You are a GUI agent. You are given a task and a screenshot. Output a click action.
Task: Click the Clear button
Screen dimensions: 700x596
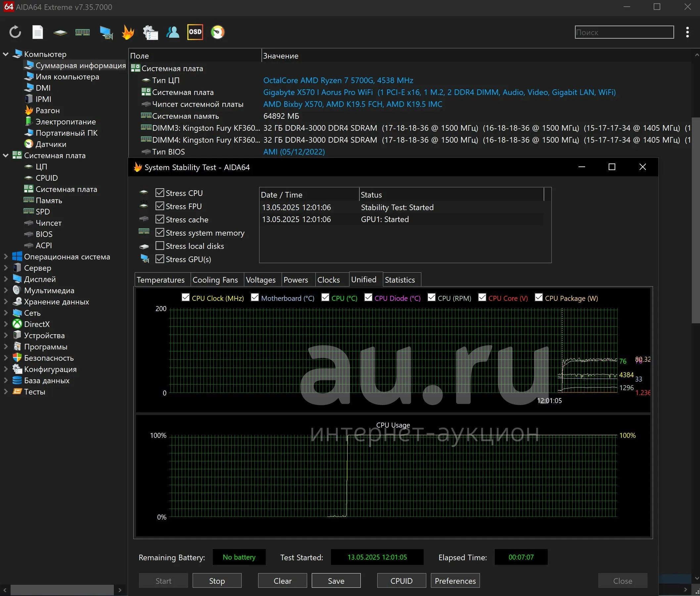pyautogui.click(x=282, y=581)
